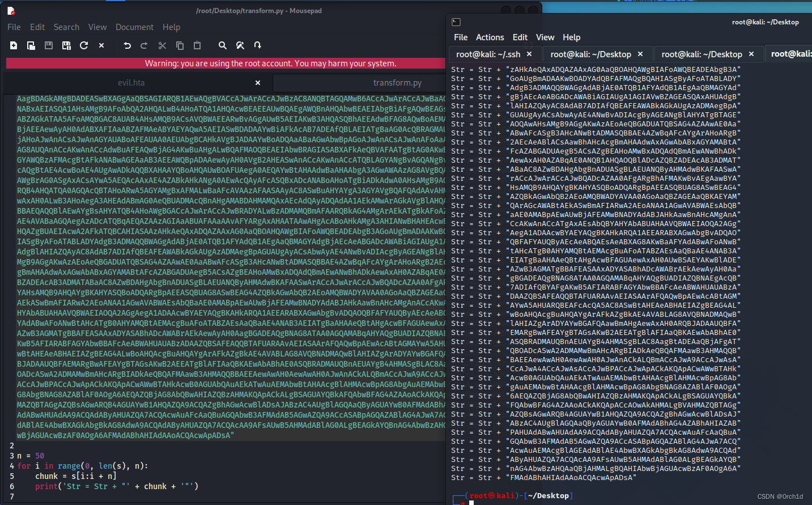Click terminal line starting "GoAUgBmADAAKwBOADY"
Viewport: 812px width, 505px height.
click(596, 79)
